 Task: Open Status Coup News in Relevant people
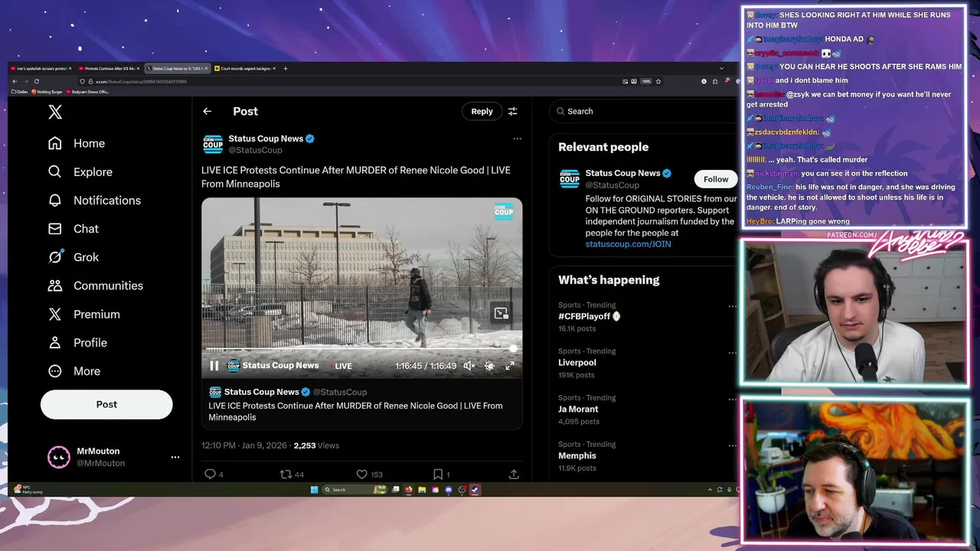coord(622,174)
